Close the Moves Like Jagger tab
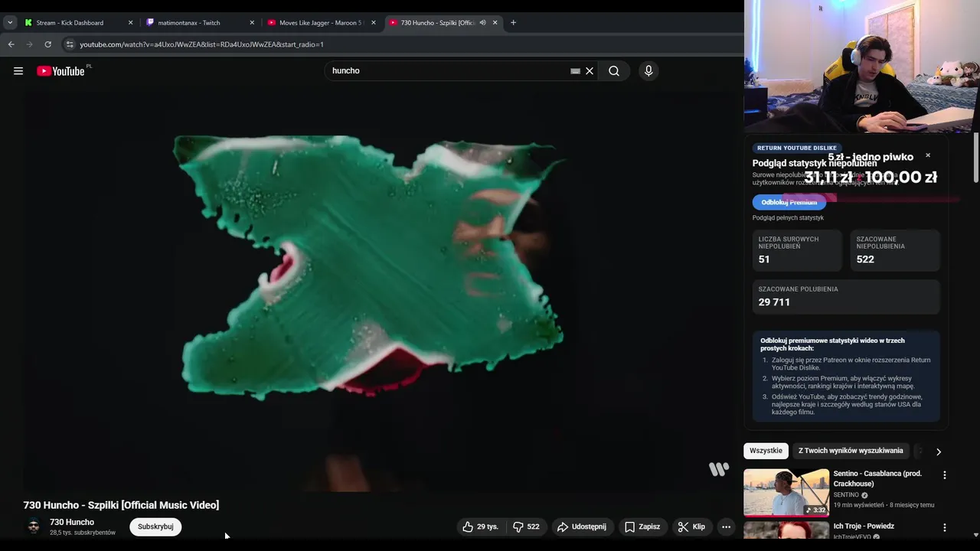This screenshot has height=551, width=980. click(374, 23)
